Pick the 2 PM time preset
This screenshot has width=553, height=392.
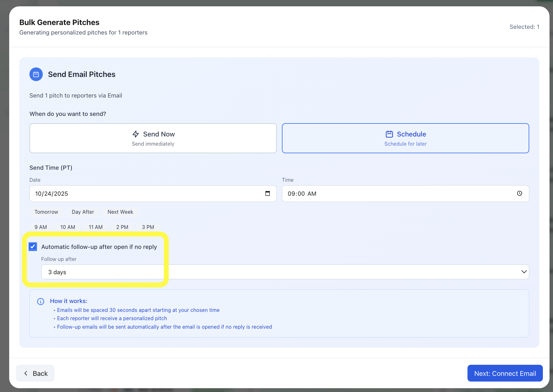pyautogui.click(x=122, y=227)
